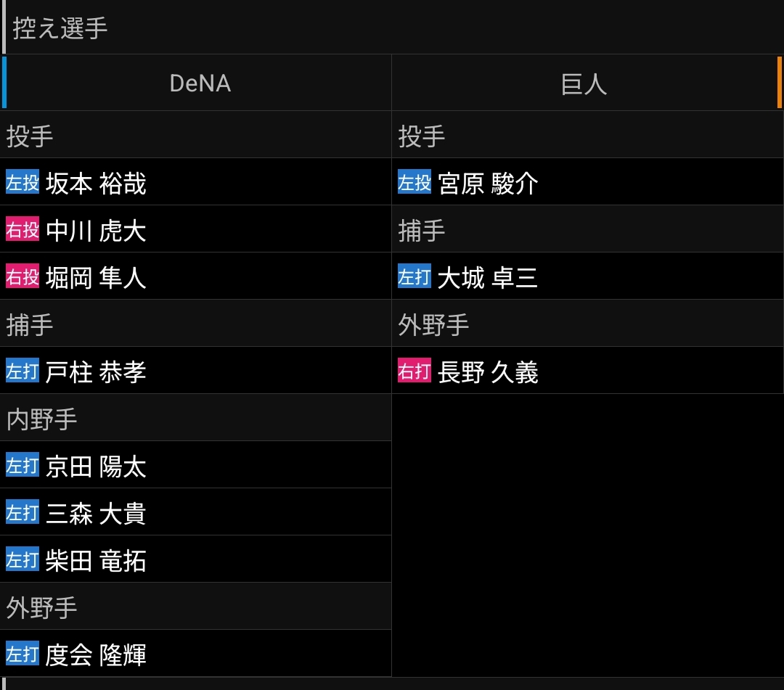Screen dimensions: 784x690
Task: Click the 右投 badge beside 堀岡 隼人
Action: 23,276
